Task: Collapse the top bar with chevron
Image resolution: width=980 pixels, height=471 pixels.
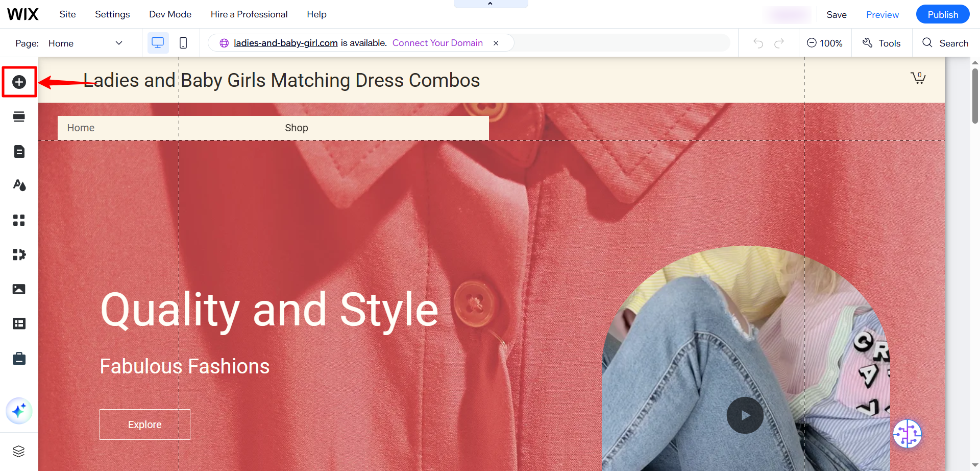Action: click(x=491, y=4)
